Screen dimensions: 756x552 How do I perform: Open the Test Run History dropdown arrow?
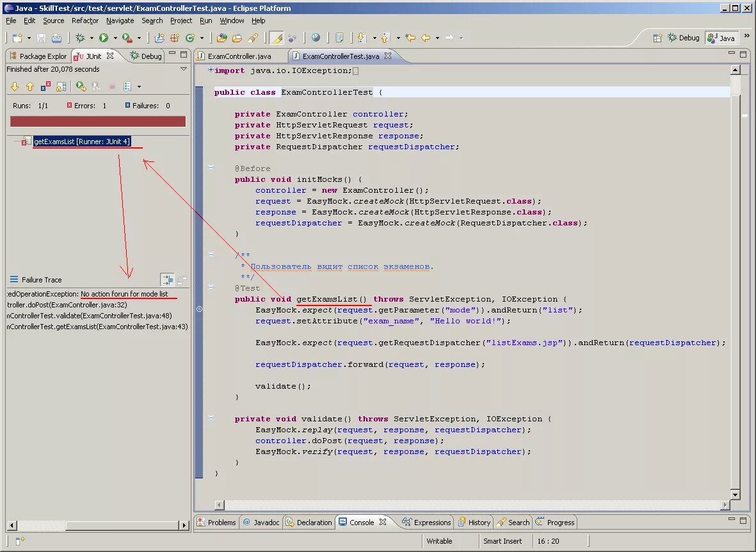click(139, 87)
